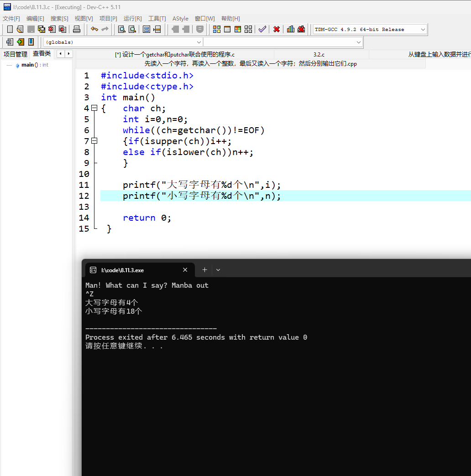The height and width of the screenshot is (476, 471).
Task: Switch to the 项目管理 sidebar tab
Action: coord(16,54)
